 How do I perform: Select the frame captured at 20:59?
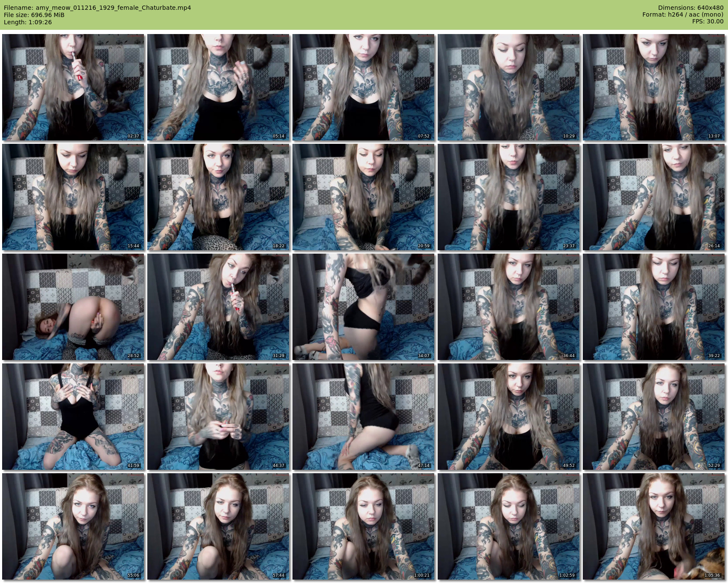(364, 197)
